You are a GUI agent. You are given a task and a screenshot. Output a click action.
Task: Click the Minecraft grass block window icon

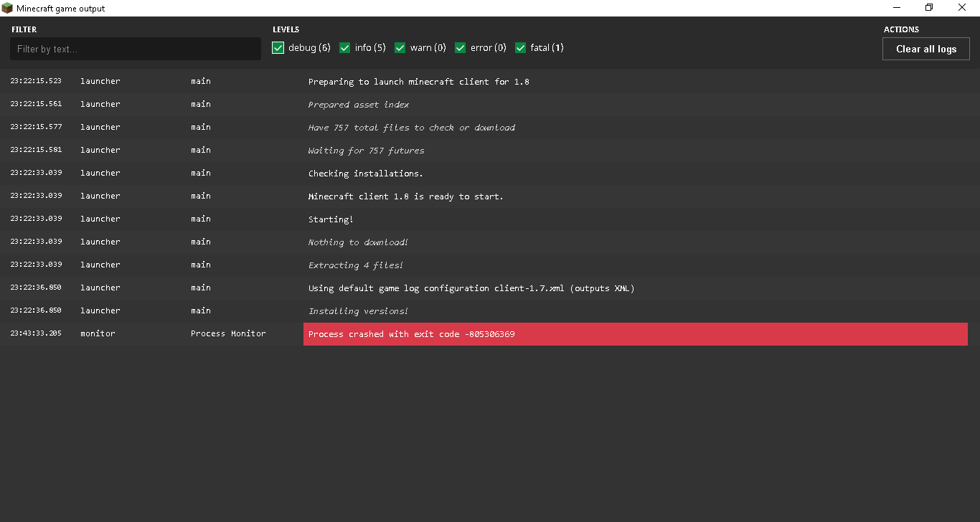[x=8, y=8]
